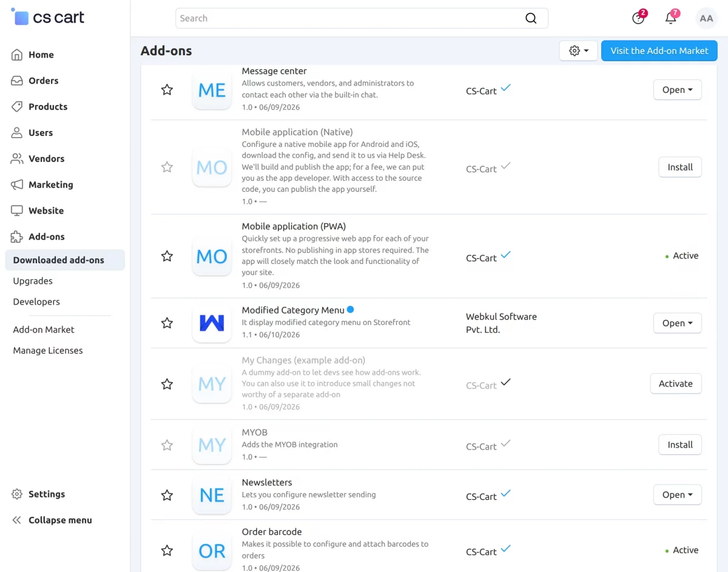Click the Add-ons page heading

166,51
